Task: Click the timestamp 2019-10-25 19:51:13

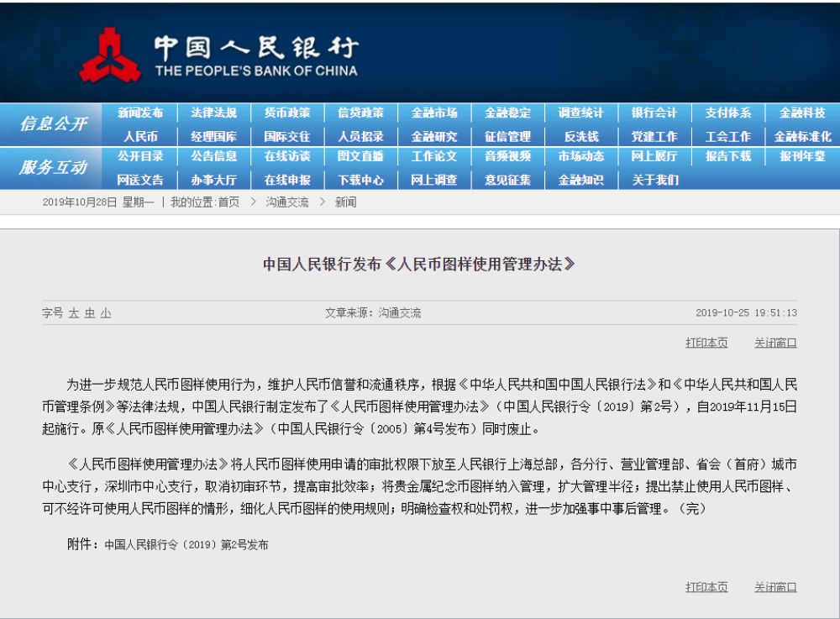Action: [746, 312]
